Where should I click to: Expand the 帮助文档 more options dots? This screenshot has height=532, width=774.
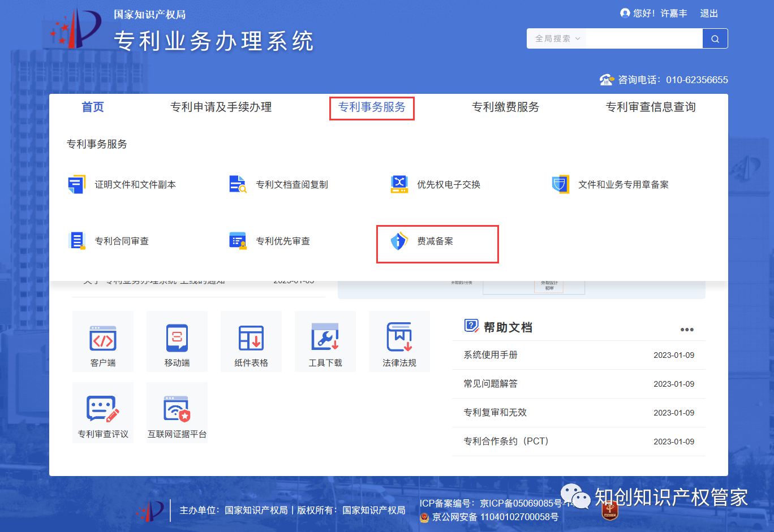687,330
